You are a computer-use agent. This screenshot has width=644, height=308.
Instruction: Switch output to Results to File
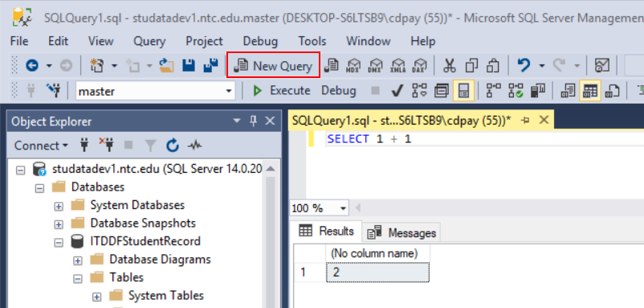pos(613,91)
